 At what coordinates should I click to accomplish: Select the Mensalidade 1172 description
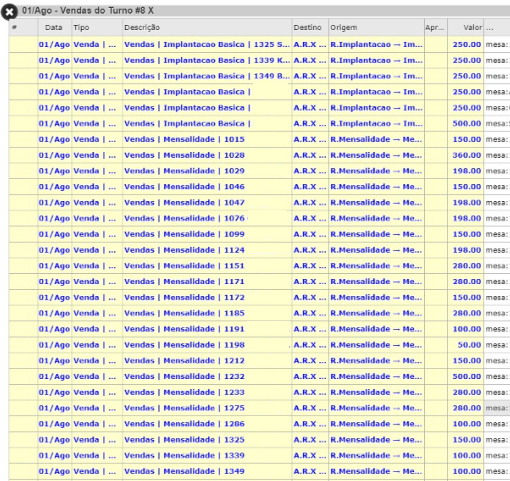pos(184,297)
